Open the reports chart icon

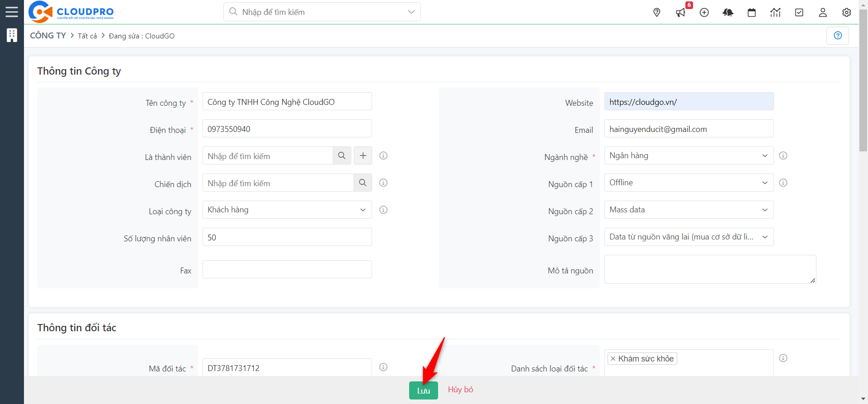click(775, 13)
